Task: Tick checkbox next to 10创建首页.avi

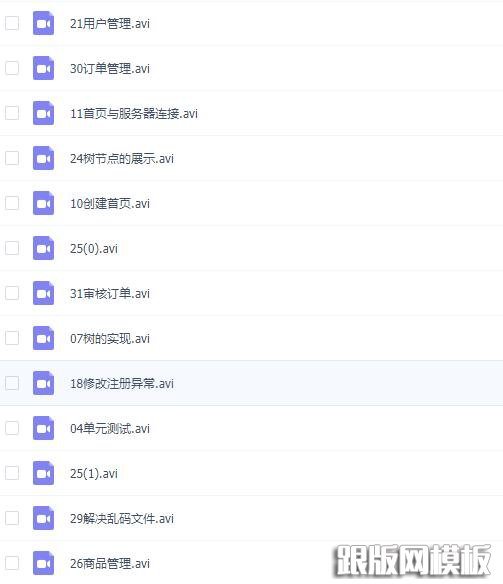Action: pos(12,203)
